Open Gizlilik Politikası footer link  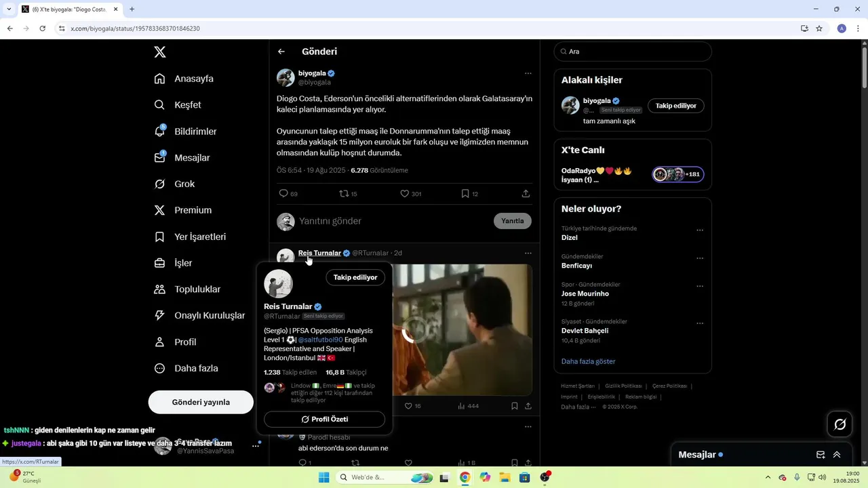pos(623,386)
